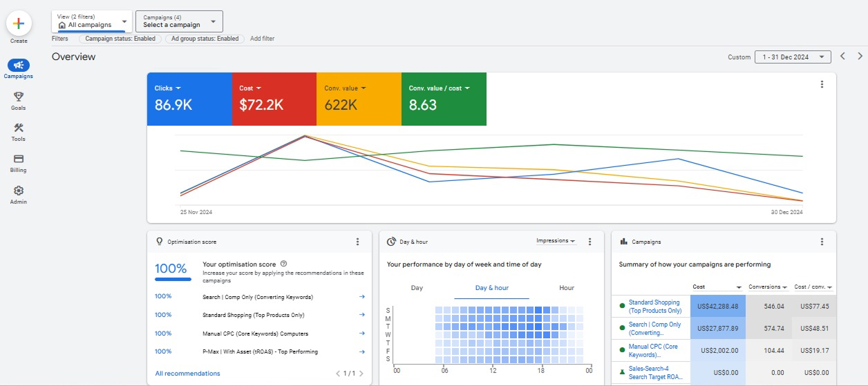Viewport: 868px width, 386px height.
Task: Open Campaigns in the left sidebar
Action: click(x=19, y=66)
